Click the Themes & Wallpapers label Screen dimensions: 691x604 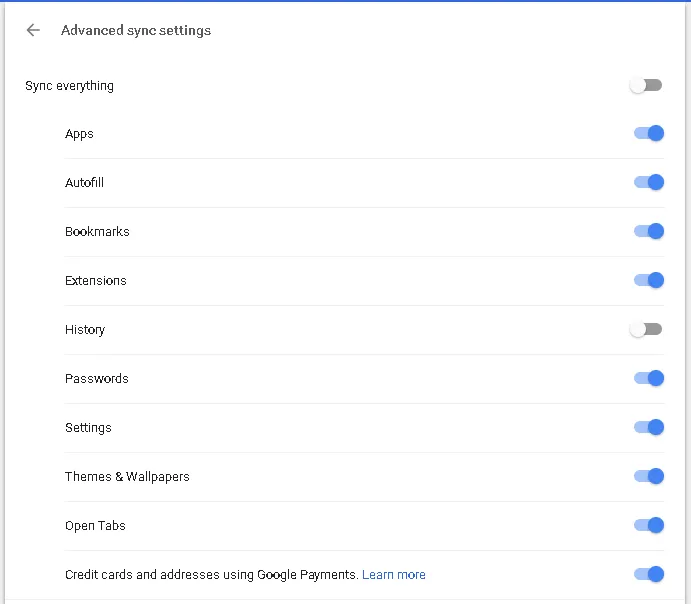tap(127, 477)
